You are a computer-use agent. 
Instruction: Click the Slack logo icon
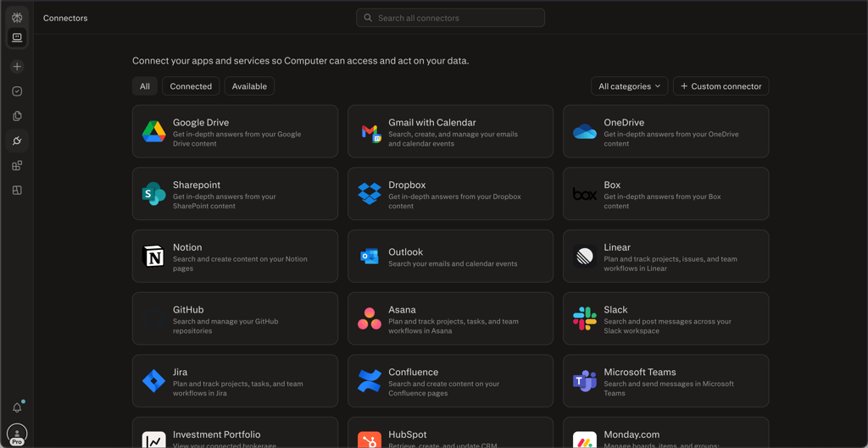585,318
